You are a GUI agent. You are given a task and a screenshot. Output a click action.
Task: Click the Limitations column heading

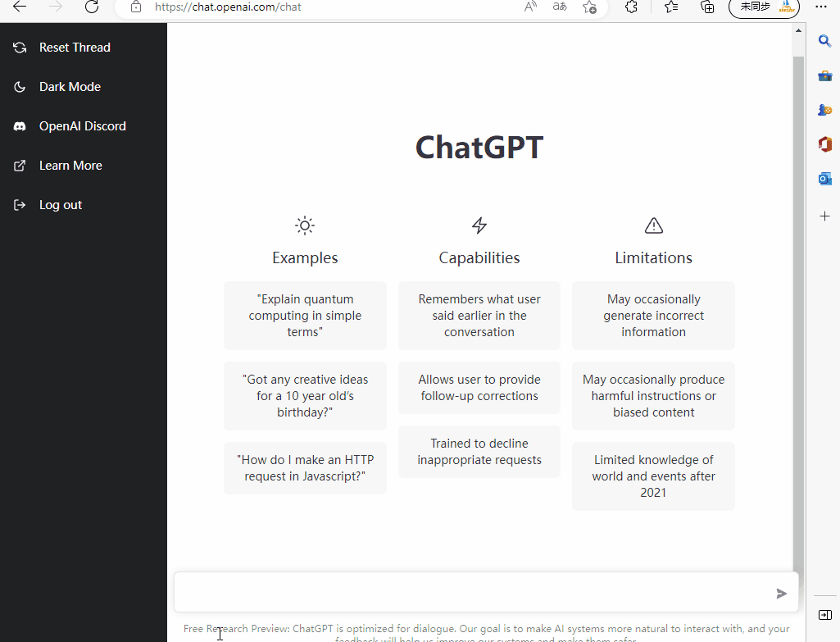click(654, 257)
